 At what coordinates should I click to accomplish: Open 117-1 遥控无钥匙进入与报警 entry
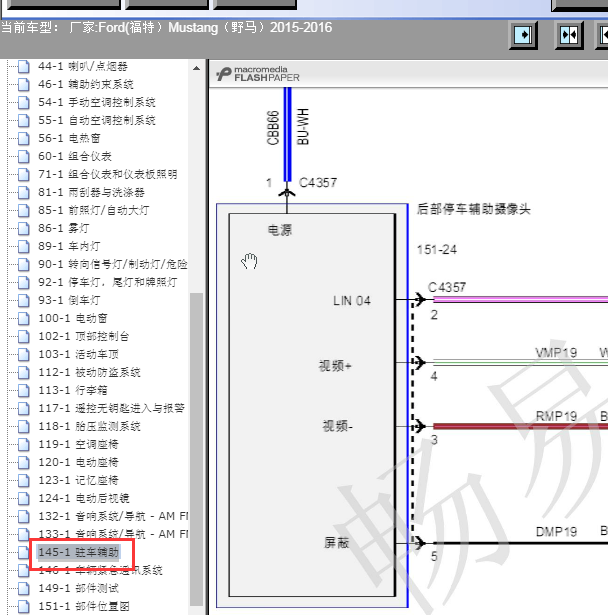click(111, 408)
